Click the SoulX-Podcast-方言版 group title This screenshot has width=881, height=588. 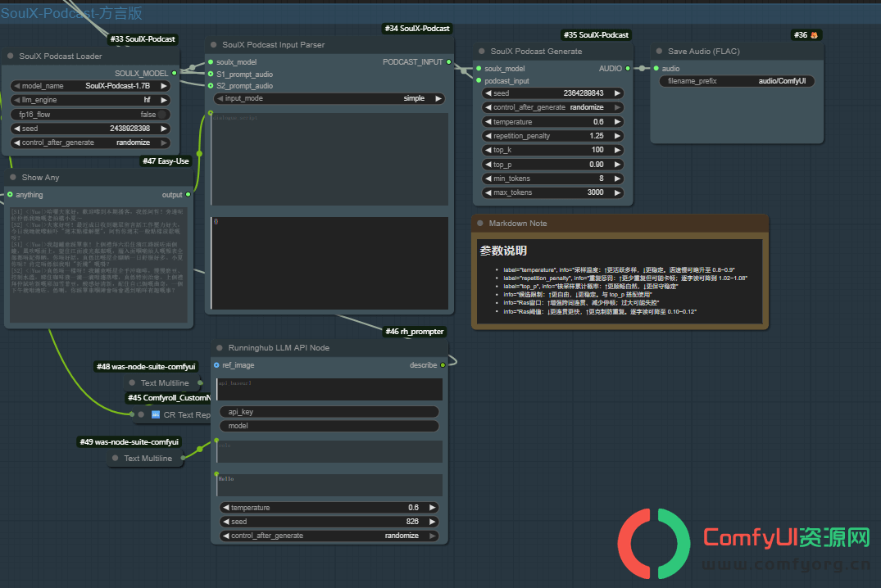(71, 13)
